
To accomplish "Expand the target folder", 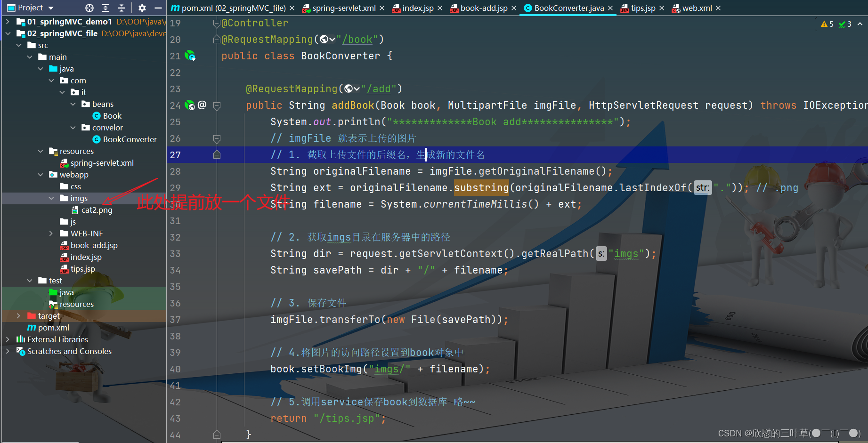I will [19, 316].
